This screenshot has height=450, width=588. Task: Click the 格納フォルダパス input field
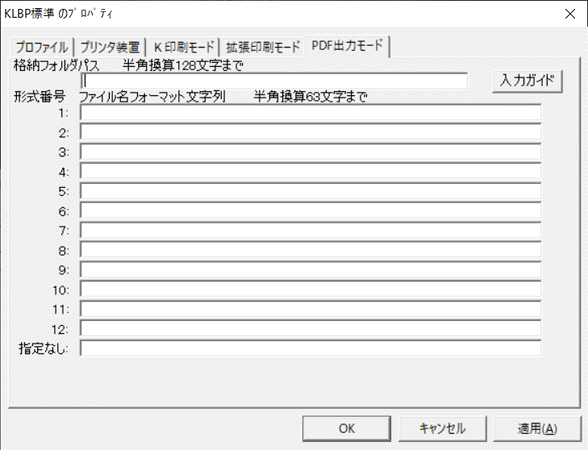click(x=274, y=81)
